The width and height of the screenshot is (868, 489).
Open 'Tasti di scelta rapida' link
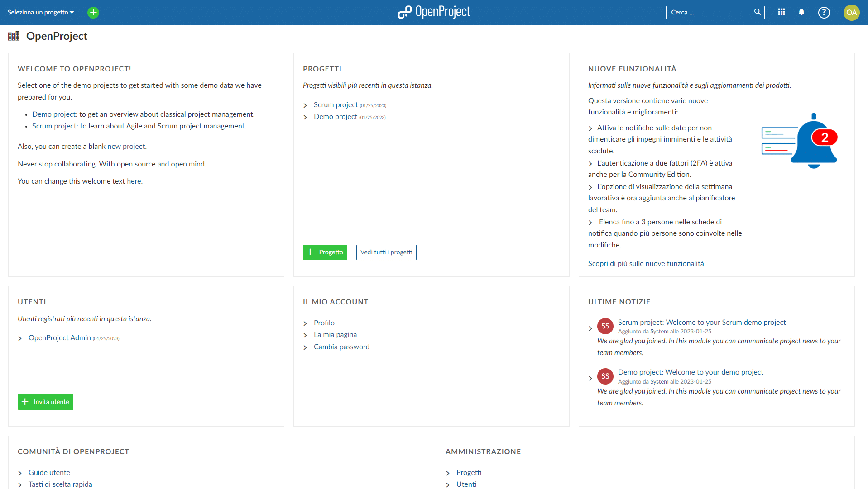[x=60, y=484]
